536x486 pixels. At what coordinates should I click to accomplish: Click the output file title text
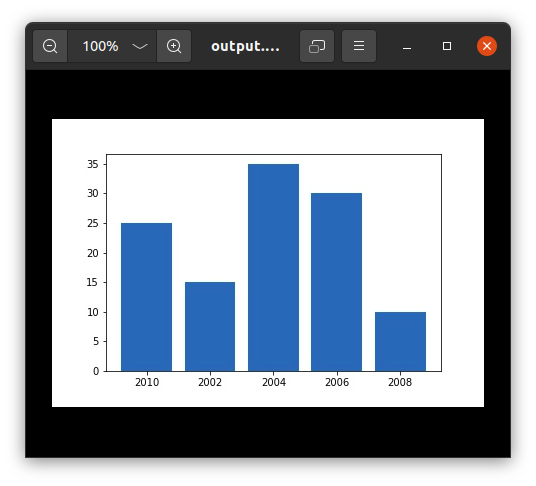coord(245,46)
